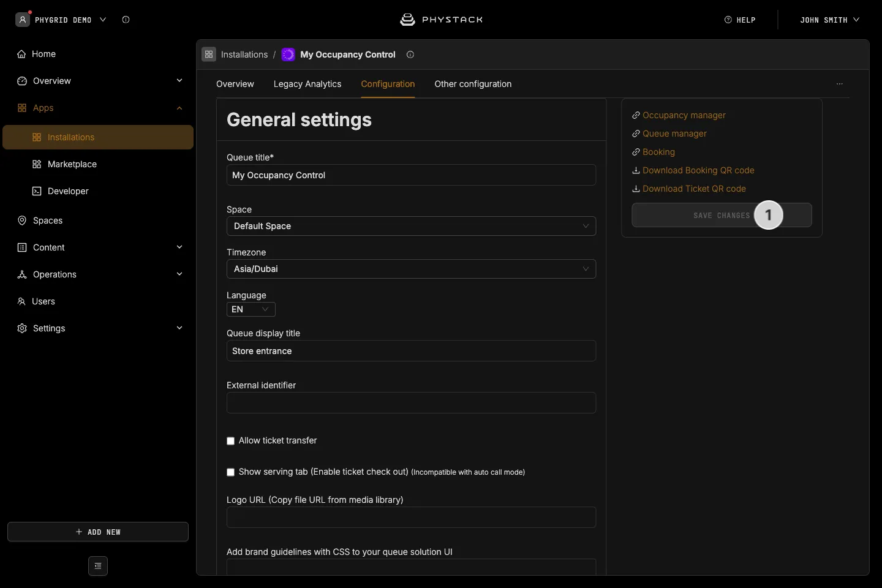Open the PhyGrid Demo tenant switcher

[61, 20]
